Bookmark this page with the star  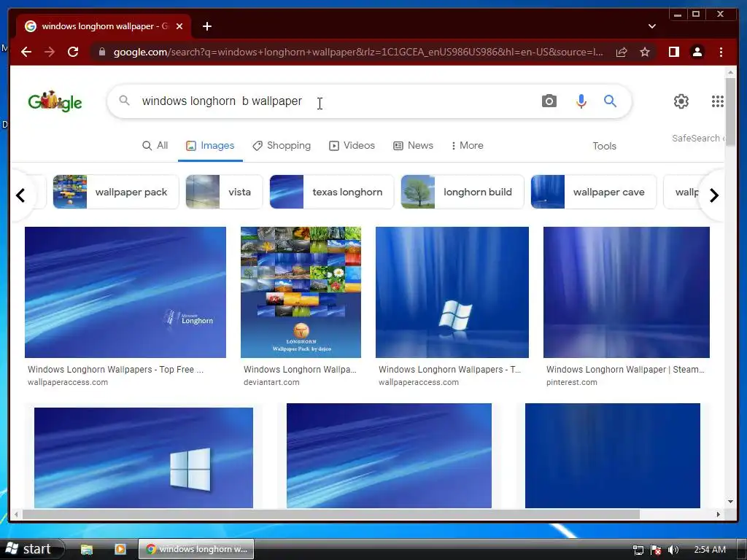pos(645,52)
